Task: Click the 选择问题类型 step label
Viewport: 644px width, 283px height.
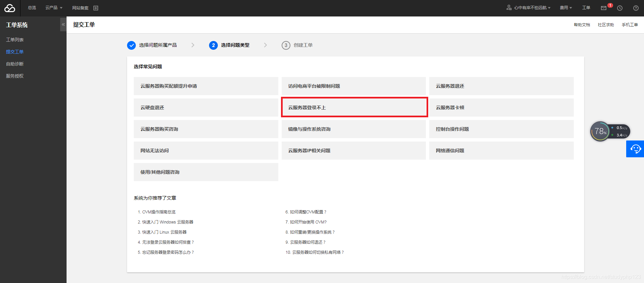Action: tap(235, 45)
